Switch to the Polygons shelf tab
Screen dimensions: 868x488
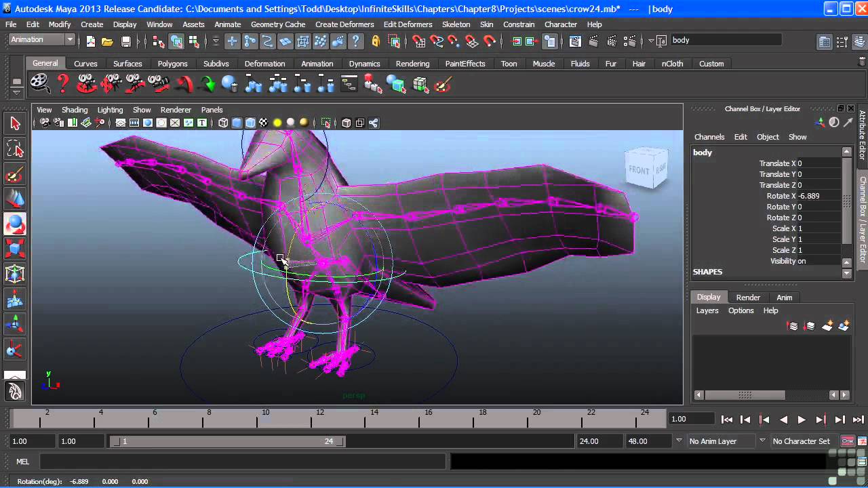pyautogui.click(x=172, y=64)
